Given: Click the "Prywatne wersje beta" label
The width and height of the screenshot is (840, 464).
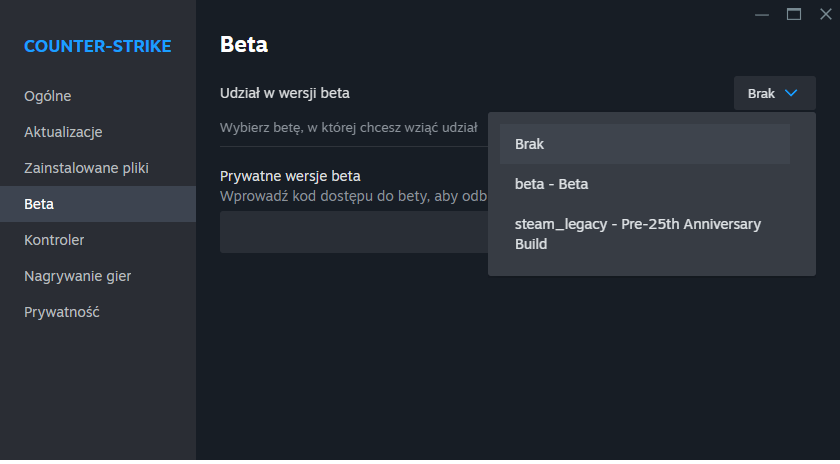Looking at the screenshot, I should click(290, 176).
